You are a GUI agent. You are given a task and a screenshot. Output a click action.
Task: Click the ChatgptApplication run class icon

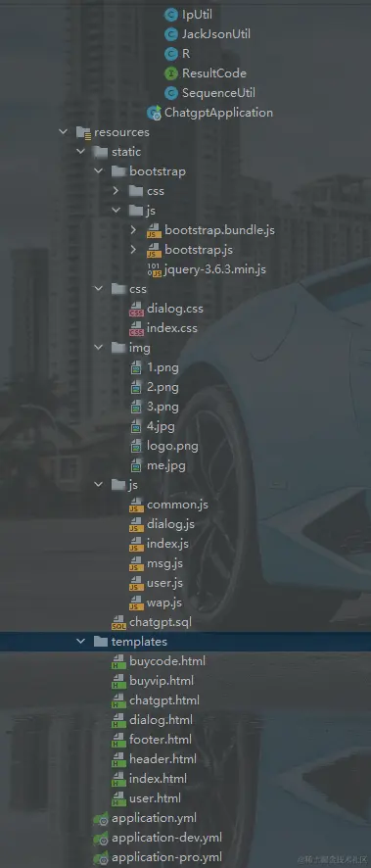(154, 113)
